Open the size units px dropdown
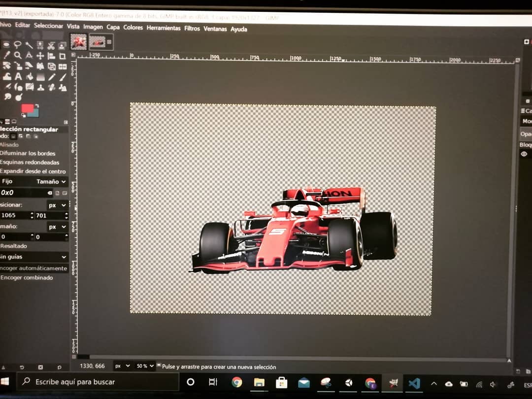This screenshot has width=532, height=399. pos(57,227)
